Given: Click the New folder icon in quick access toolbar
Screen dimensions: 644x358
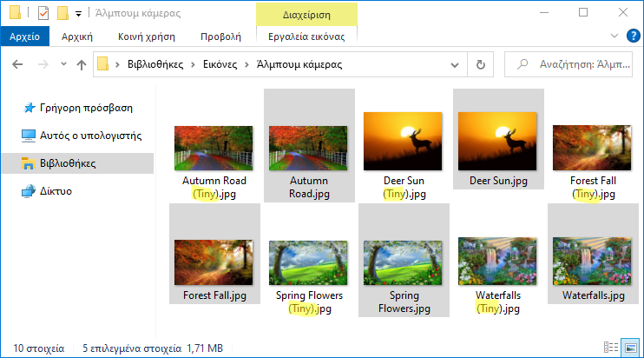Looking at the screenshot, I should tap(62, 13).
